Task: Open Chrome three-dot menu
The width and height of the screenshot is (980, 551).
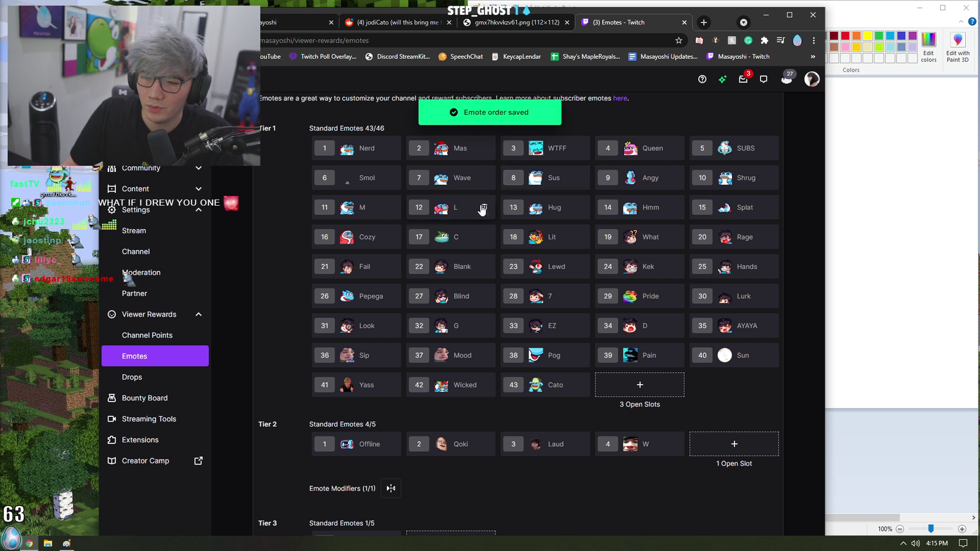Action: [x=813, y=40]
